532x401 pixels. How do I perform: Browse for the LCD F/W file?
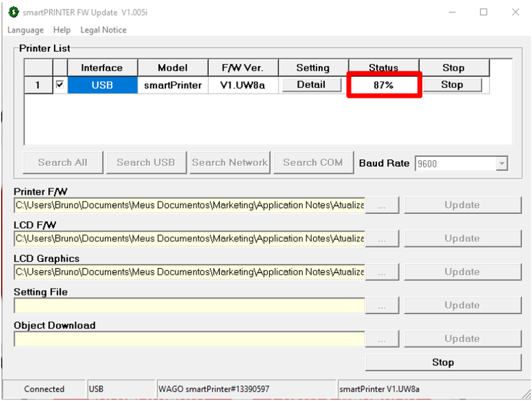pos(381,239)
